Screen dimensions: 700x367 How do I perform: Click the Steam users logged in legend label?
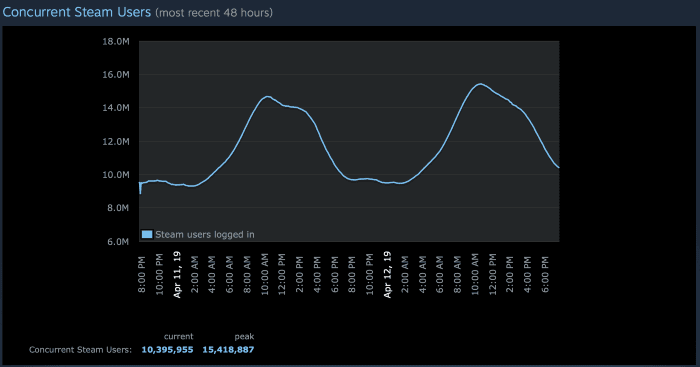click(x=205, y=234)
